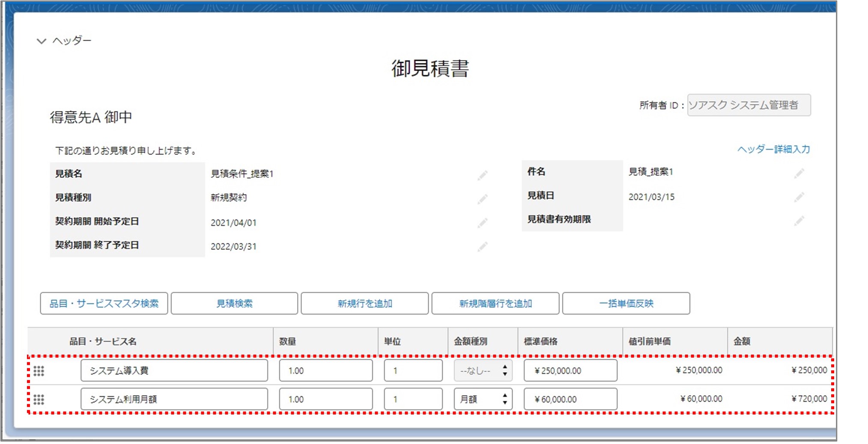Image resolution: width=868 pixels, height=444 pixels.
Task: Click the システム利用月額 item name field
Action: 174,399
